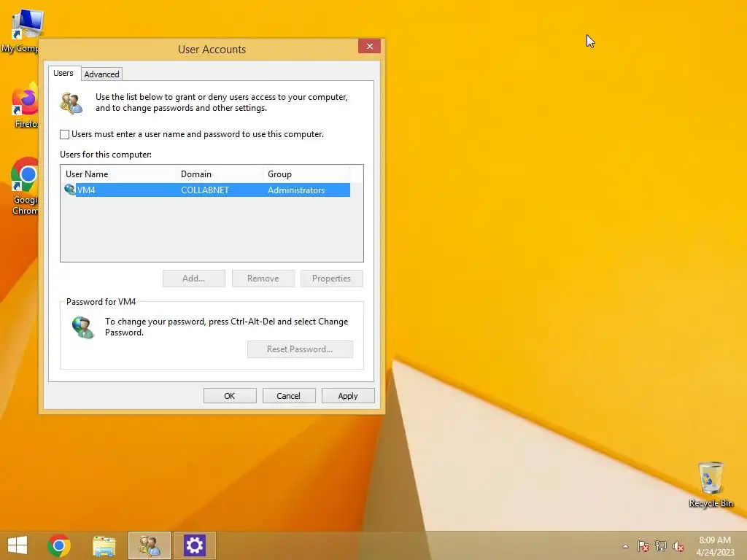Open the Recycle Bin on the desktop
Image resolution: width=747 pixels, height=560 pixels.
[x=711, y=485]
